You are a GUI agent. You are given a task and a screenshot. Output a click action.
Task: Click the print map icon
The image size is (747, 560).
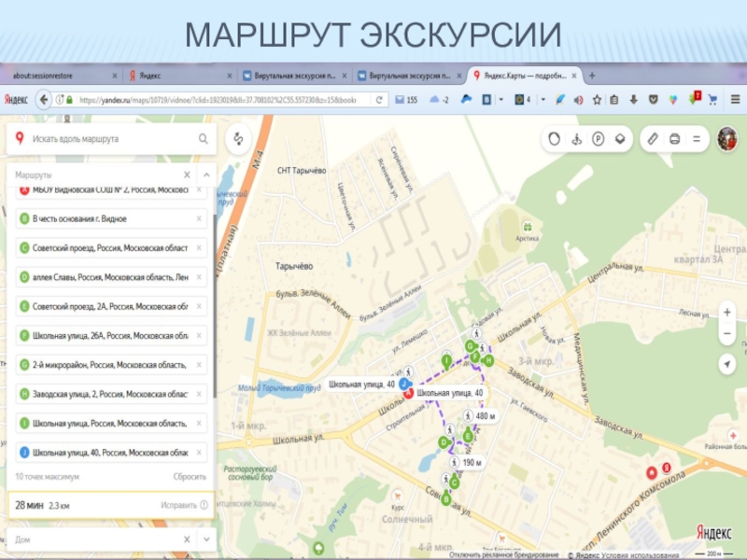click(674, 138)
